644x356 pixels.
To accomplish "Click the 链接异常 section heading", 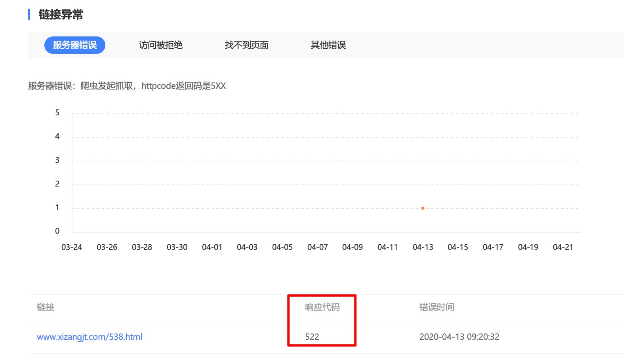I will [x=61, y=15].
